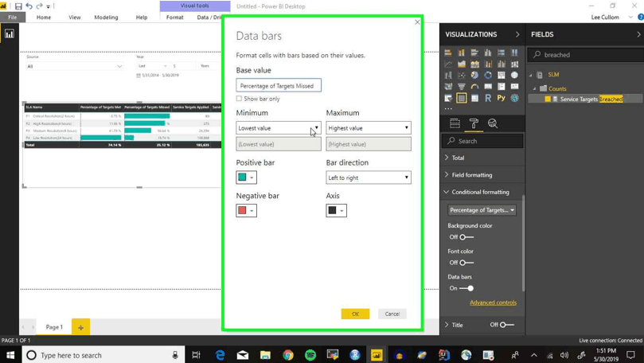The width and height of the screenshot is (644, 363).
Task: Select the Gauge visual
Action: click(474, 87)
